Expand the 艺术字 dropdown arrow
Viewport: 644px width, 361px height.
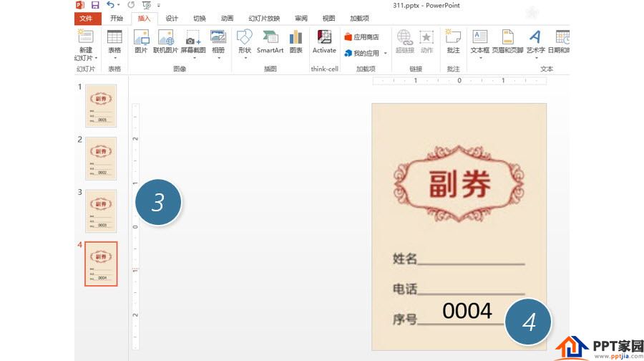pyautogui.click(x=537, y=58)
